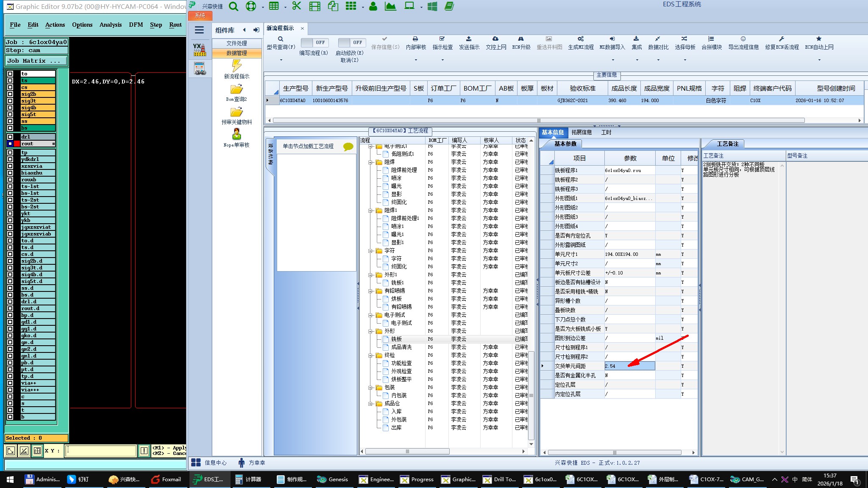Viewport: 868px width, 488px height.
Task: Collapse the 阻焊1 tree folder
Action: 371,211
